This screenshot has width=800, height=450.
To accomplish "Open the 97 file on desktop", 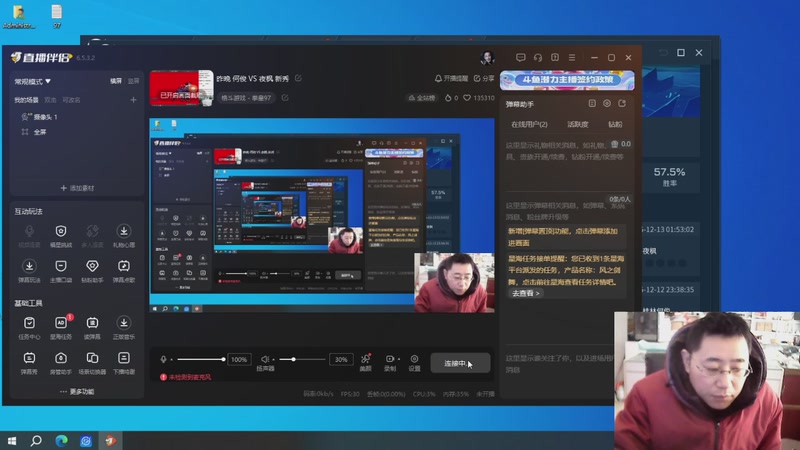I will coord(57,17).
